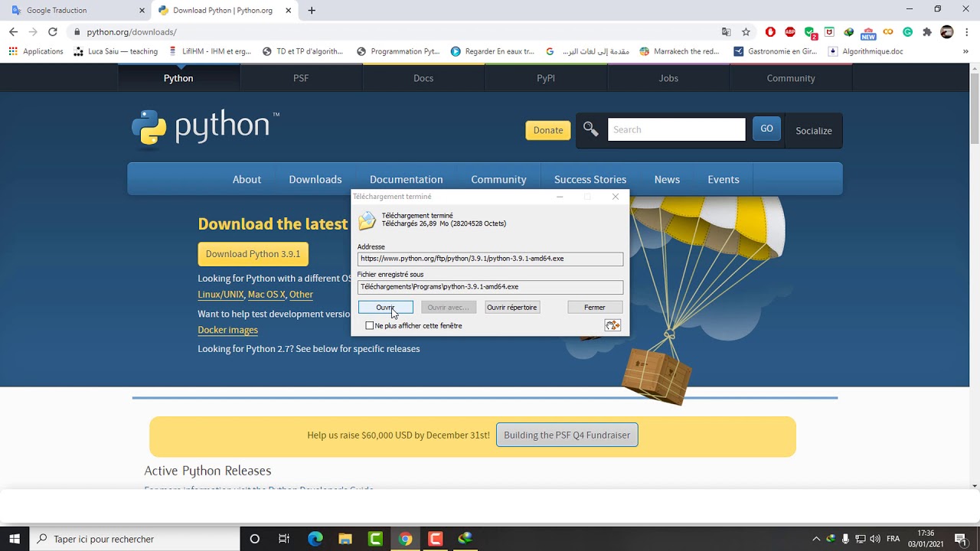This screenshot has width=980, height=551.
Task: Click the address bar showing python.org/downloads/
Action: [394, 32]
